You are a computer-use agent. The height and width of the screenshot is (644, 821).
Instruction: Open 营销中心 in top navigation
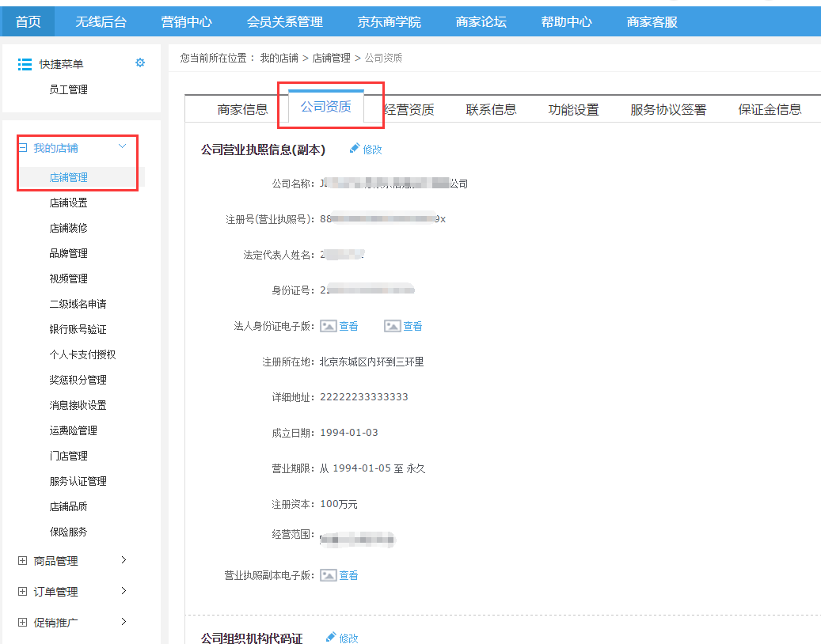coord(186,21)
